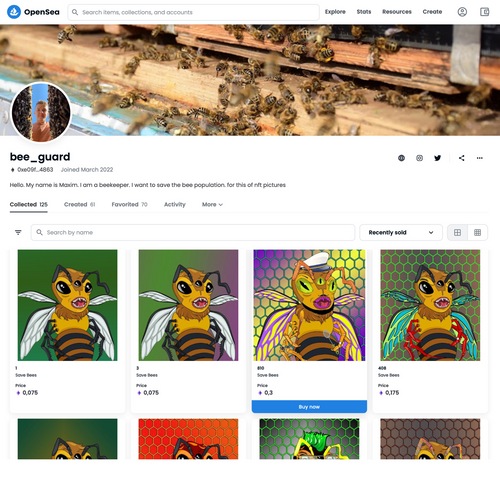500x500 pixels.
Task: Open bee 408 thumbnail with teal wings
Action: (430, 305)
